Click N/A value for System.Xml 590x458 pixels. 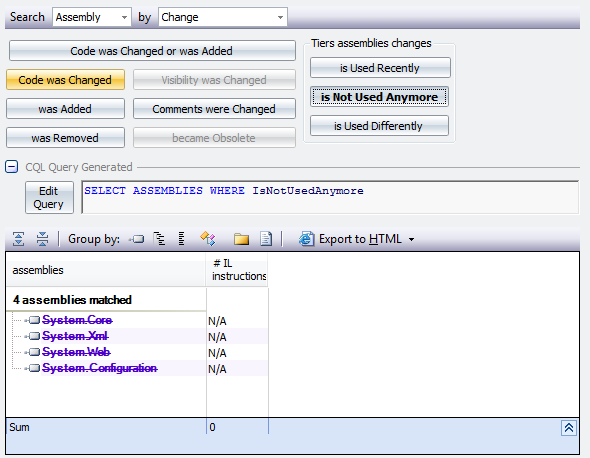217,337
